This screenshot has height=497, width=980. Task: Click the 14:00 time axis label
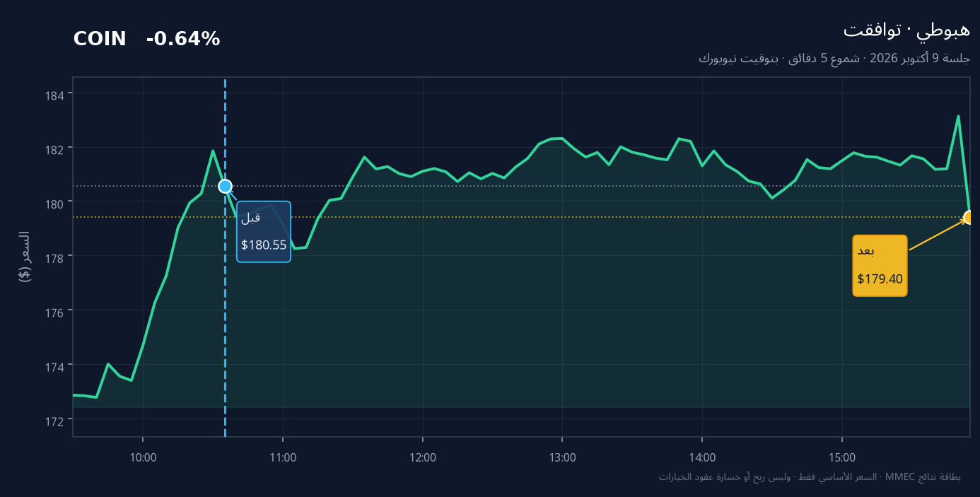[702, 457]
